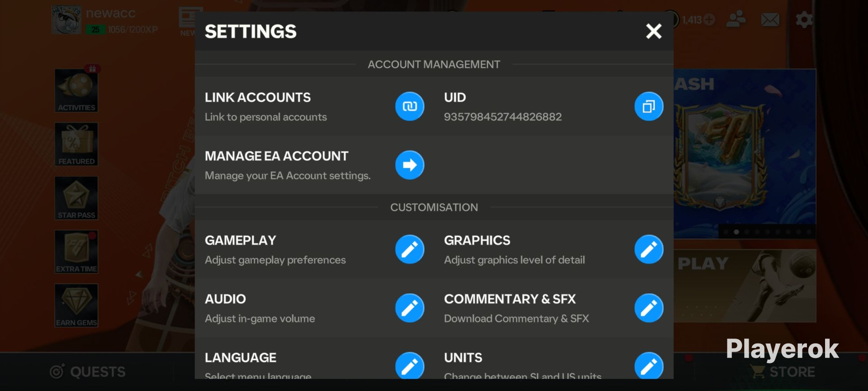
Task: Open Manage EA Account arrow button
Action: [410, 165]
